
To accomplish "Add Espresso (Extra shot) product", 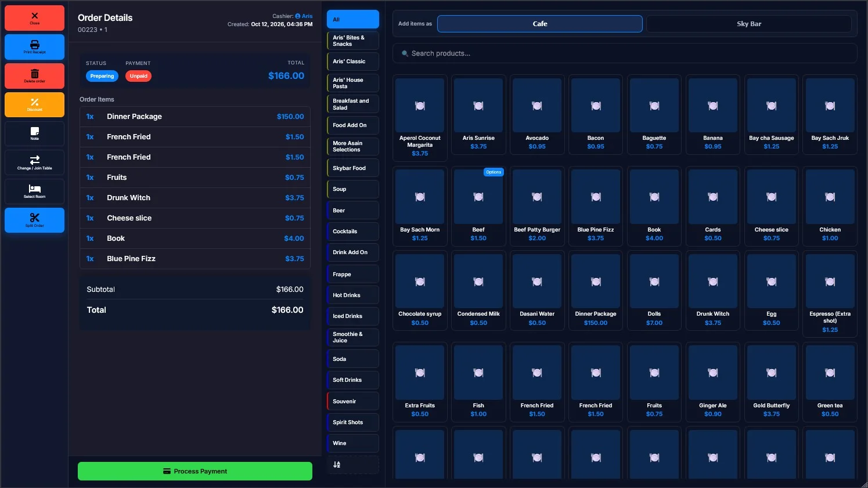I will (x=830, y=294).
